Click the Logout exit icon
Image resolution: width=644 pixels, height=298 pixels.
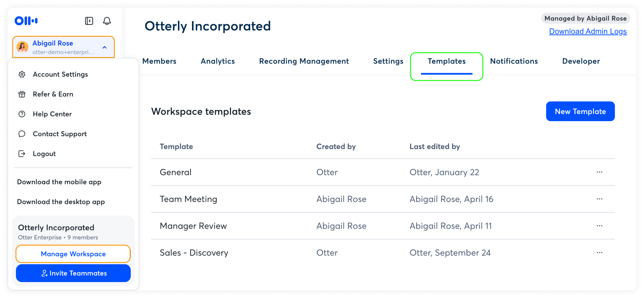pos(22,153)
